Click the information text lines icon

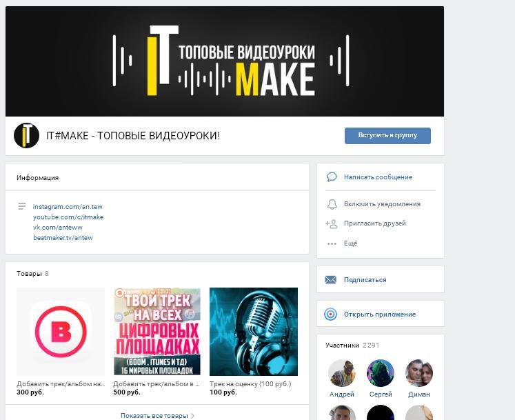coord(21,206)
